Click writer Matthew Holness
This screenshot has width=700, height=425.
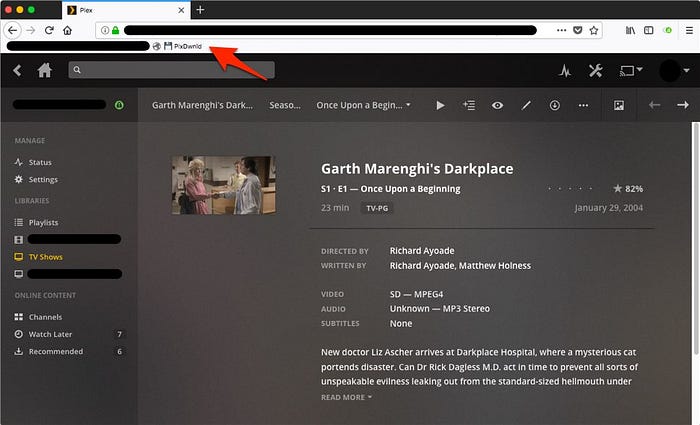point(495,266)
